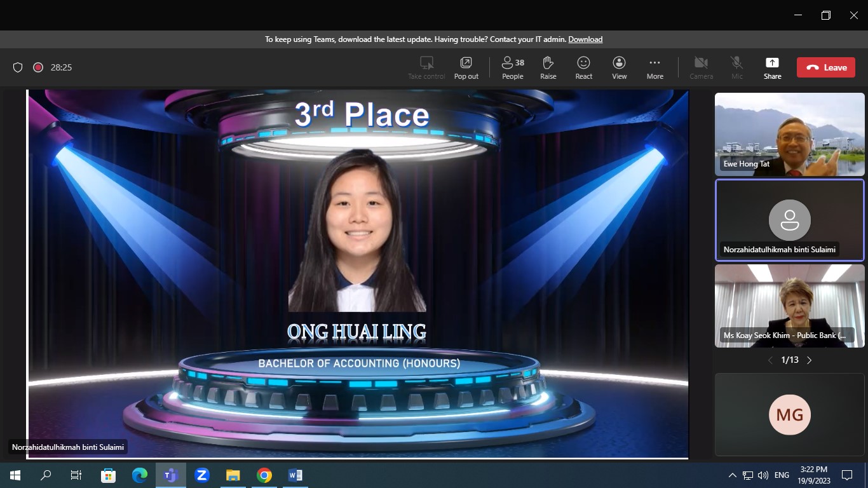Go to next page of participant videos
This screenshot has width=868, height=488.
[809, 360]
